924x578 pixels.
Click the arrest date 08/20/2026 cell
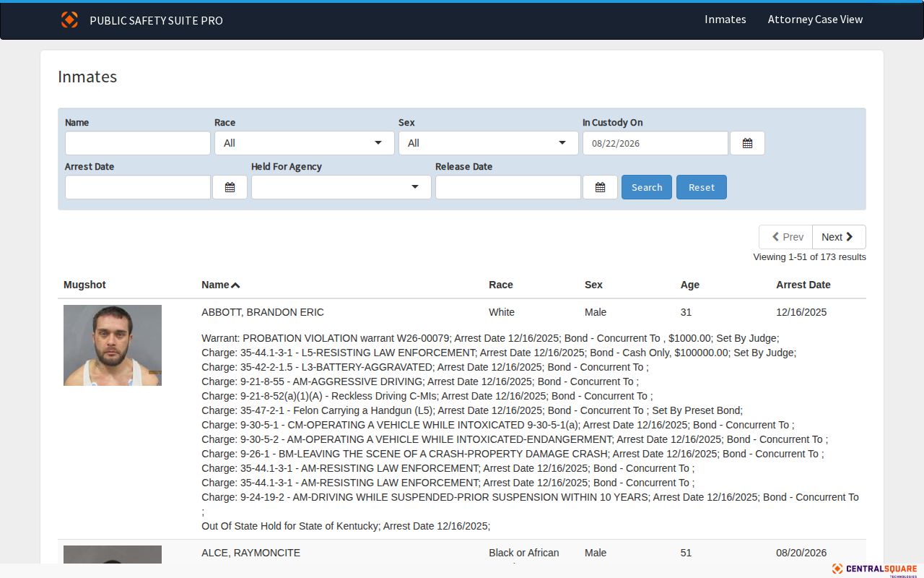point(801,553)
